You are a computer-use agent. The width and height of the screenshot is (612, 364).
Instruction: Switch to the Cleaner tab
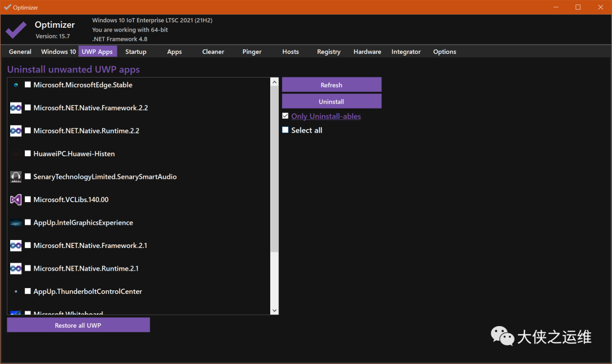click(213, 52)
